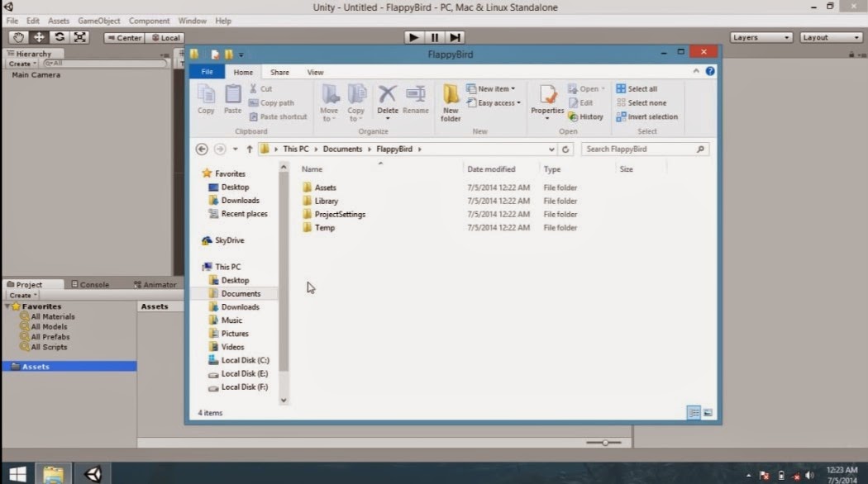The image size is (868, 484).
Task: Click Paste shortcut in ribbon
Action: coord(278,116)
